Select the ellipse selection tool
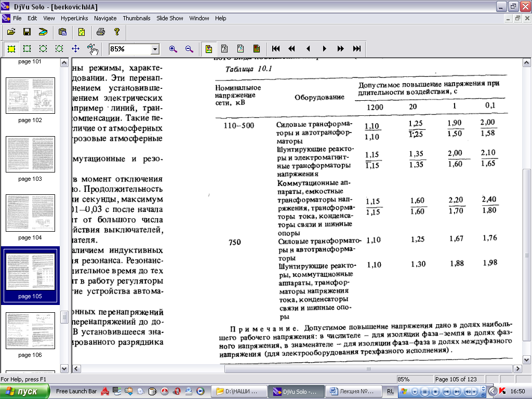 pos(43,49)
